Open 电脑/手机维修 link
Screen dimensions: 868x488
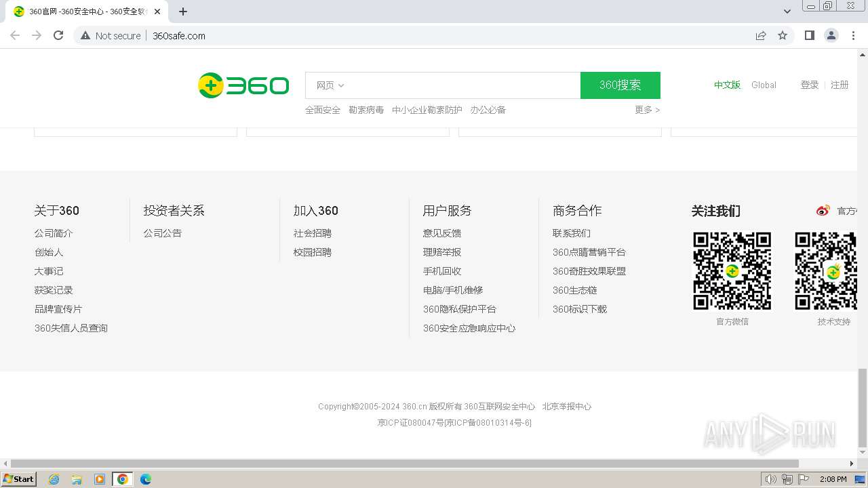pyautogui.click(x=453, y=290)
